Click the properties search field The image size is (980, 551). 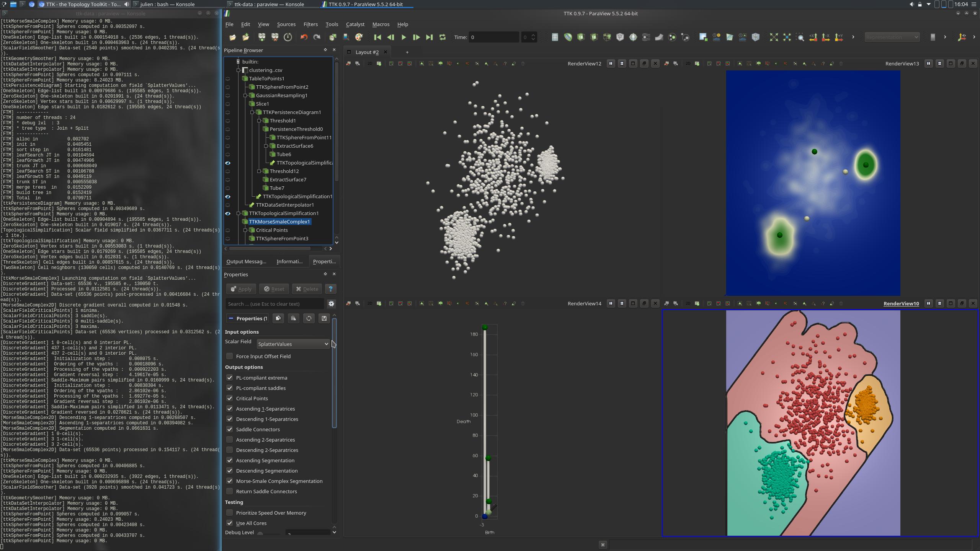274,304
